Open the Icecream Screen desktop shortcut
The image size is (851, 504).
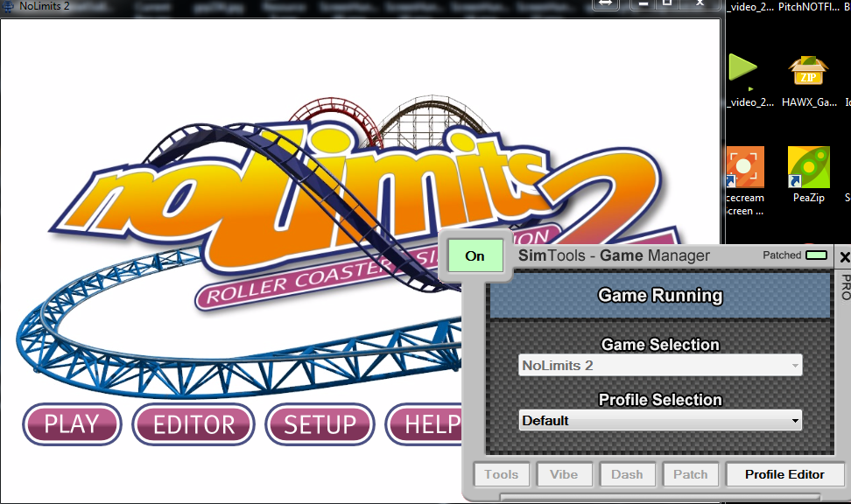745,181
